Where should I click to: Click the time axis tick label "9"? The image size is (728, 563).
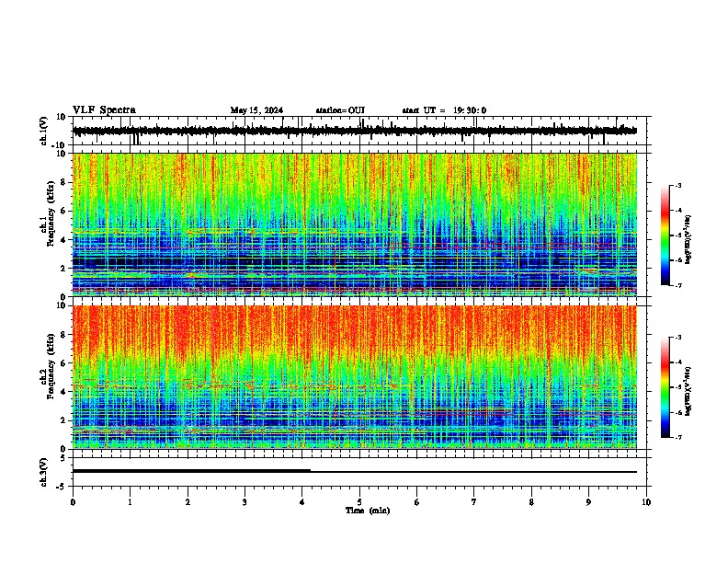pos(588,502)
